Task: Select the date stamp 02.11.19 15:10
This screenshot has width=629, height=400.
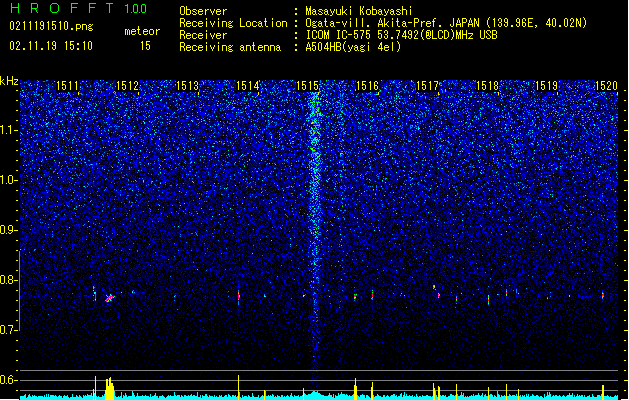Action: pos(51,46)
